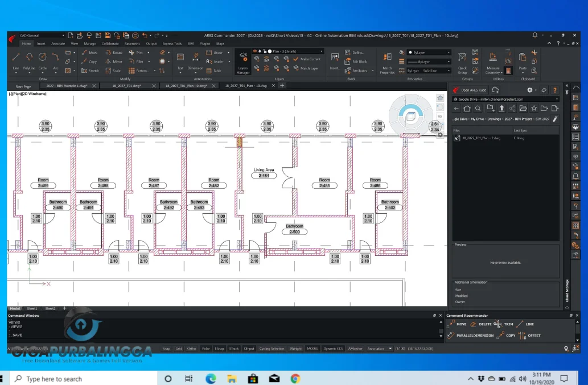Toggle ESnap in the status bar
The width and height of the screenshot is (588, 385).
(219, 349)
